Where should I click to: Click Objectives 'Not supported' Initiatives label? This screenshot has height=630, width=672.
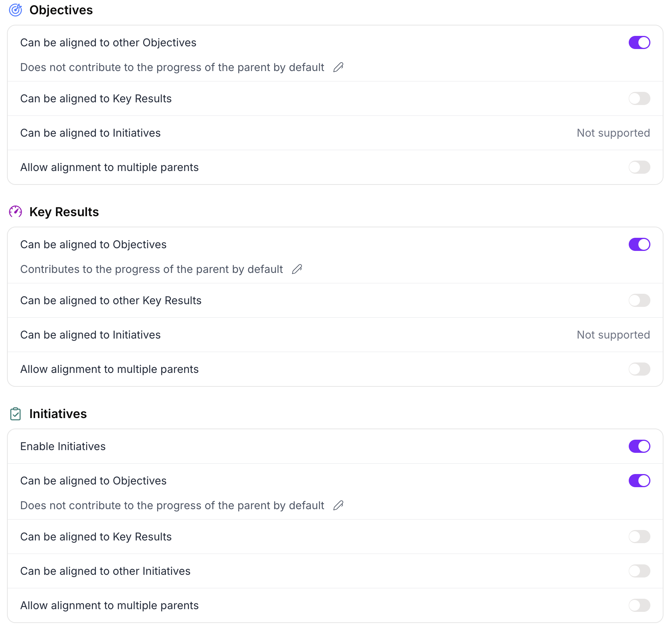613,133
